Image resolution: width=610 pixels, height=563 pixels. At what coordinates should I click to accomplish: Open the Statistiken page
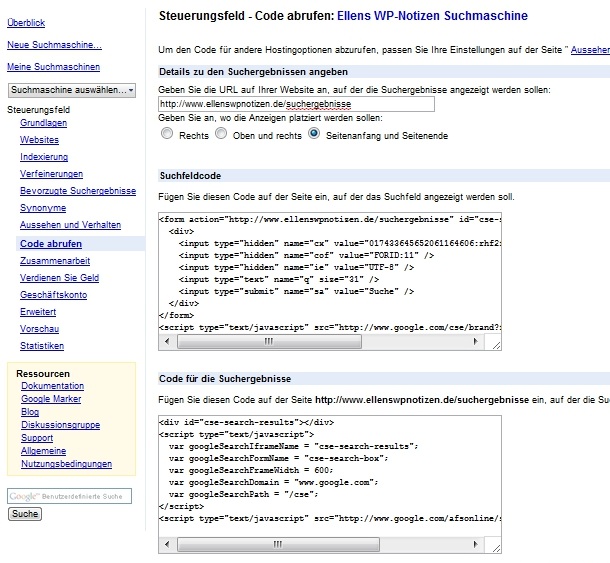tap(42, 346)
